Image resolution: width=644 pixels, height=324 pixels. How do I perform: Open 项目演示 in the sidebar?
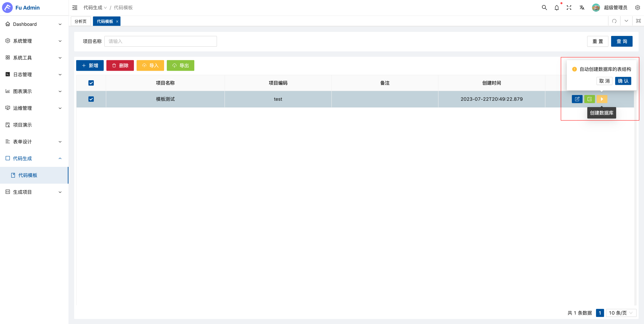[x=22, y=125]
